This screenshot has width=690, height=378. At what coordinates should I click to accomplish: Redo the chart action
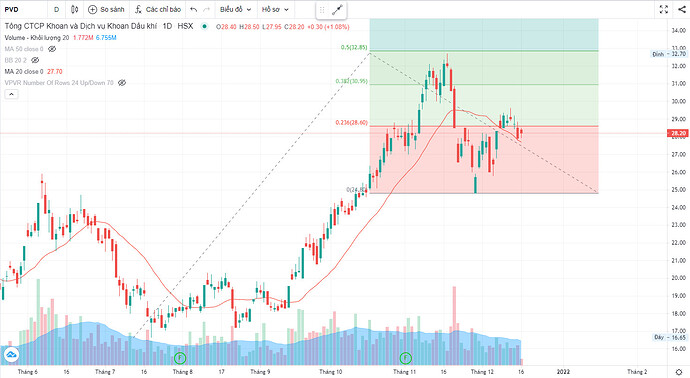click(x=206, y=9)
